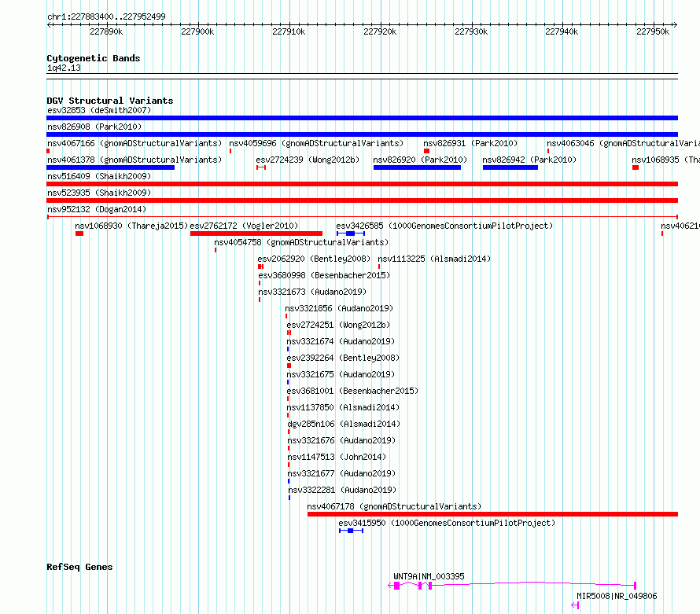Click the esv2724251 (Wong2012b) label
This screenshot has height=614, width=700.
(x=338, y=325)
